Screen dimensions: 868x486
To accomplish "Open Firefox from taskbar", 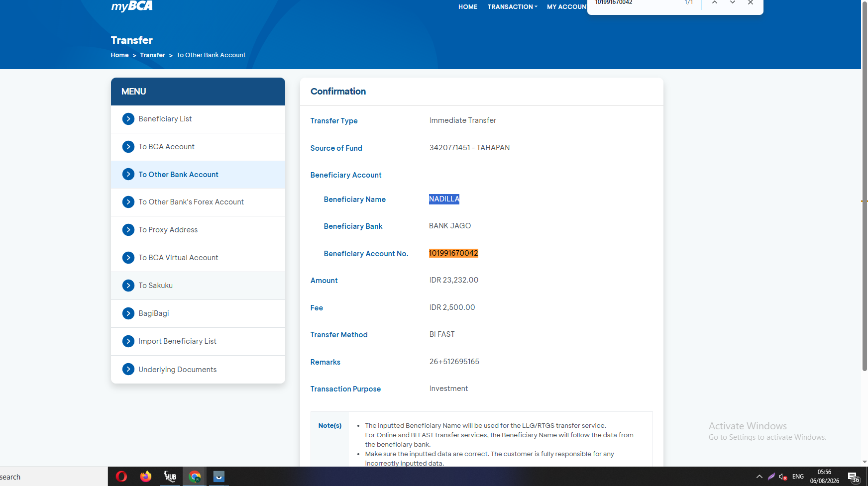I will point(145,477).
